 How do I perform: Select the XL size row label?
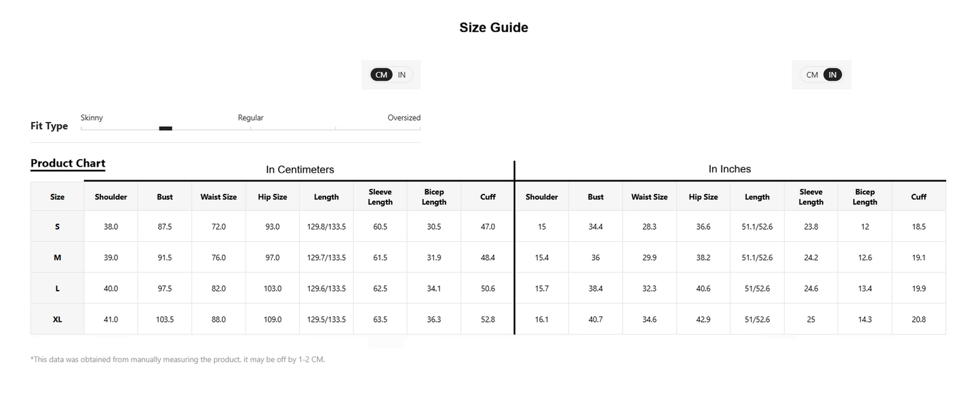pyautogui.click(x=58, y=319)
